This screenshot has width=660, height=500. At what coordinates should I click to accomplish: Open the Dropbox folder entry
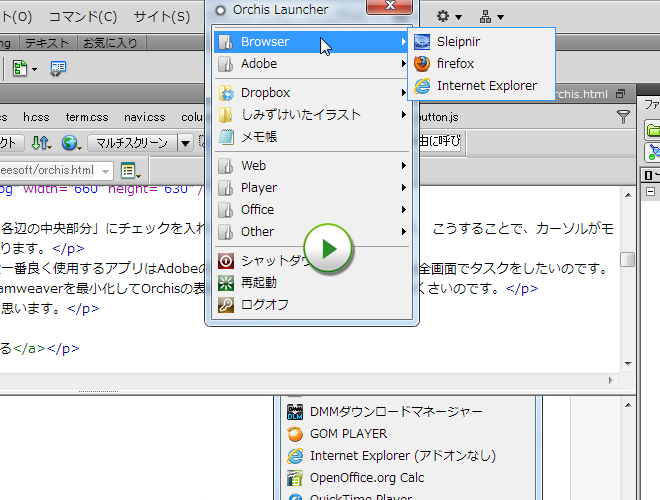pyautogui.click(x=311, y=93)
